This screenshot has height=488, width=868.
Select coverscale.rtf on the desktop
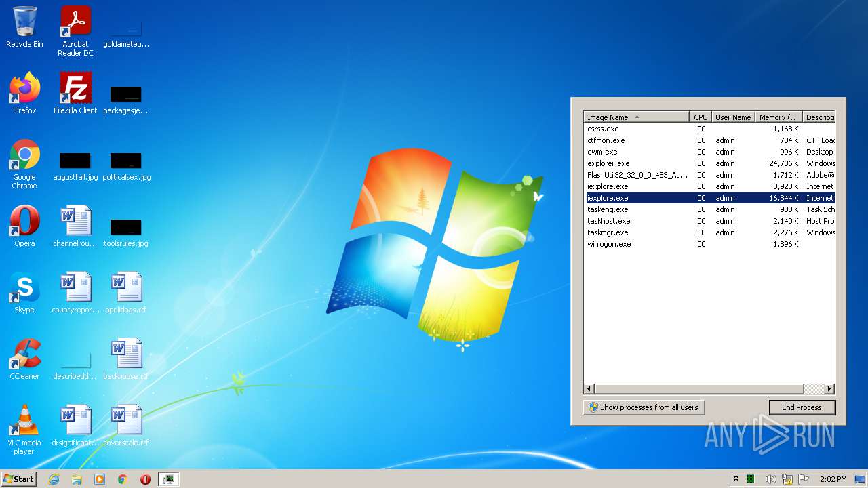pos(126,426)
